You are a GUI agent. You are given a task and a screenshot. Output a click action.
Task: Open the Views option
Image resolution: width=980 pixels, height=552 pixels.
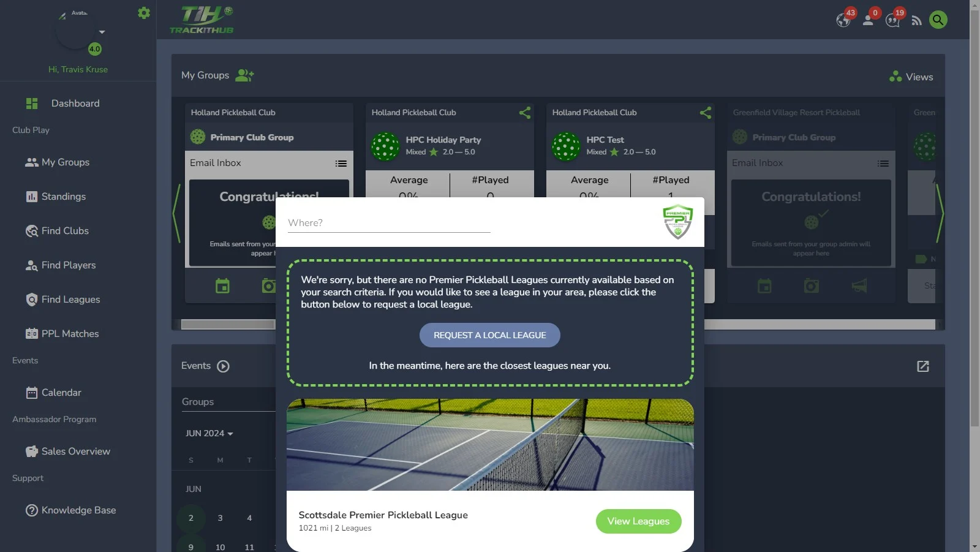[x=911, y=77]
